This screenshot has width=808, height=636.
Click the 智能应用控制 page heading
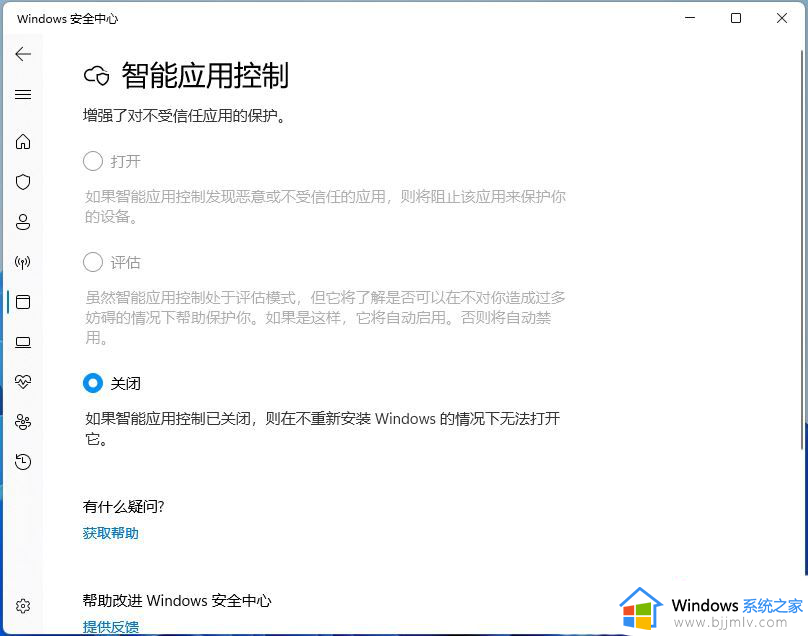205,75
